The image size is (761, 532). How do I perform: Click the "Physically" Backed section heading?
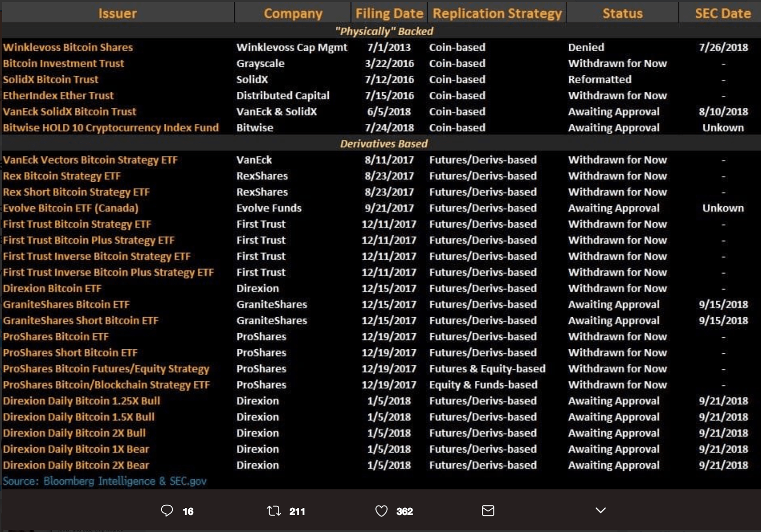point(384,31)
